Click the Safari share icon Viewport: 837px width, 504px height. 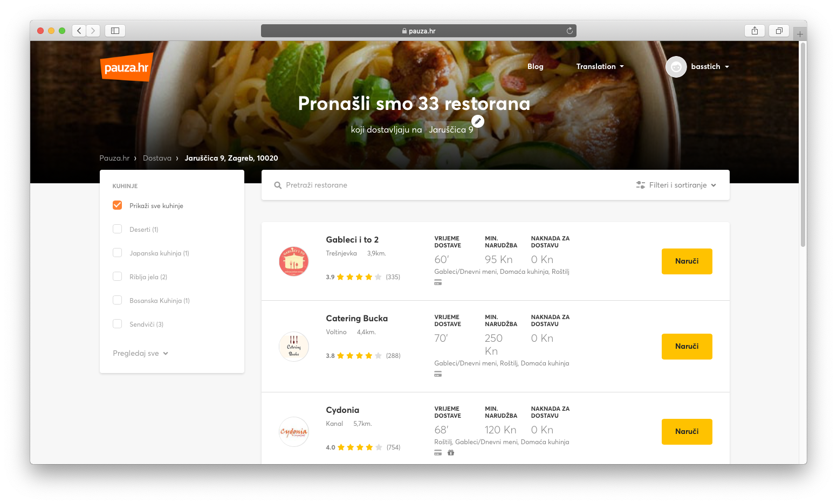tap(754, 31)
